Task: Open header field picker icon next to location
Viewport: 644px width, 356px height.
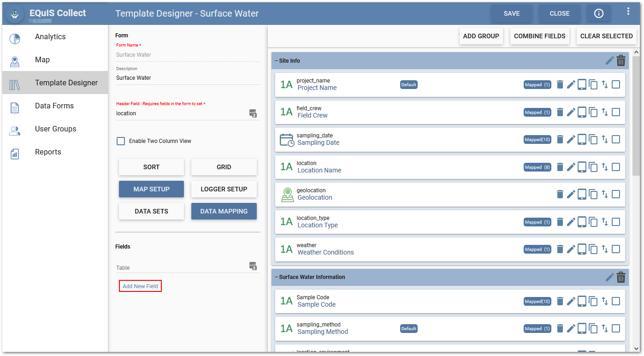Action: point(253,113)
